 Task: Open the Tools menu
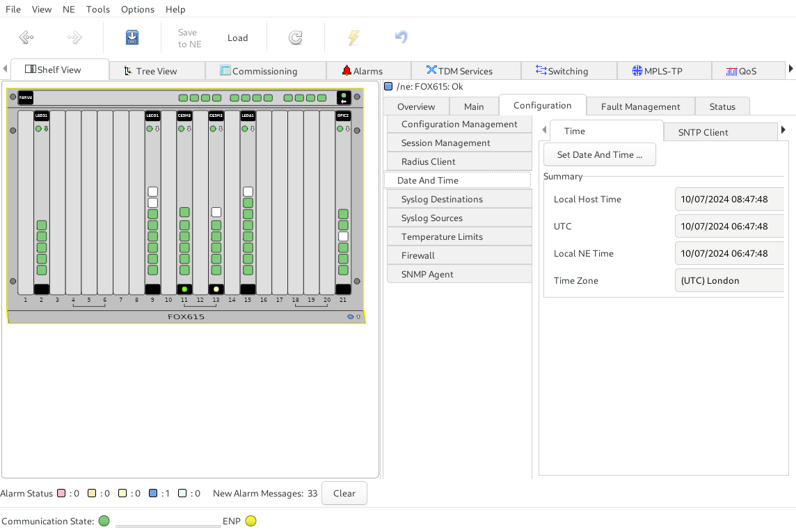pos(98,9)
